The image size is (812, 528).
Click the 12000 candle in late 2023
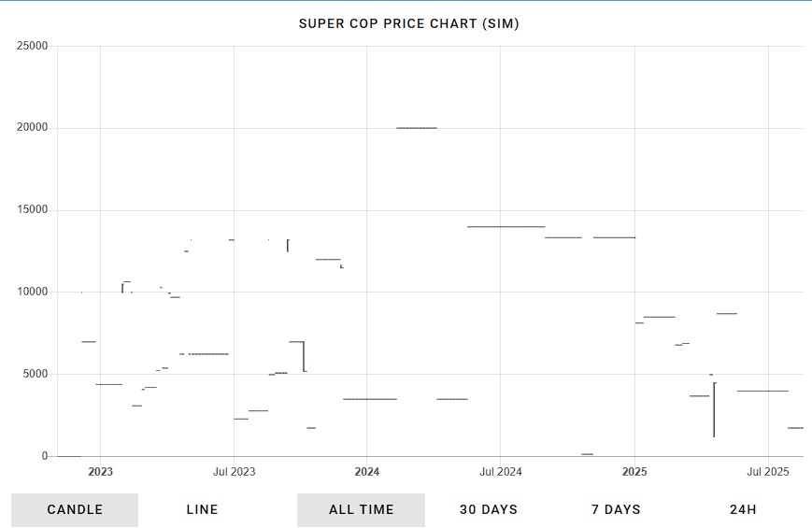tap(328, 259)
